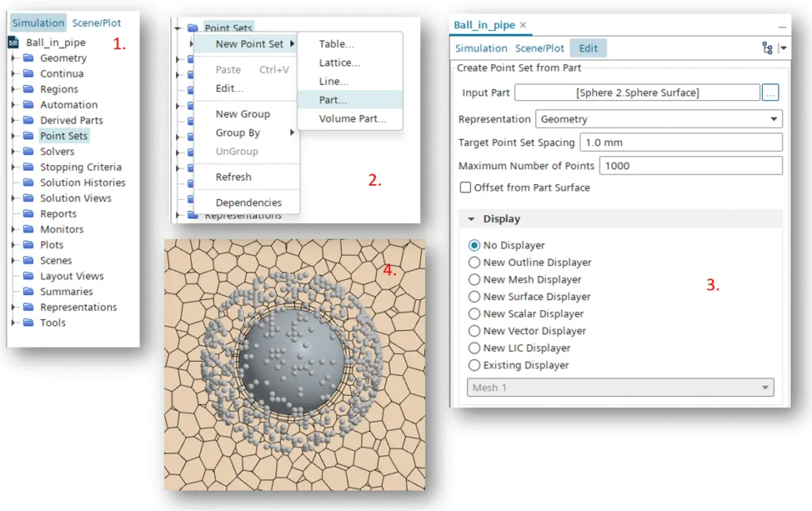812x511 pixels.
Task: Click the Ball_in_pipe simulation file icon
Action: [13, 43]
